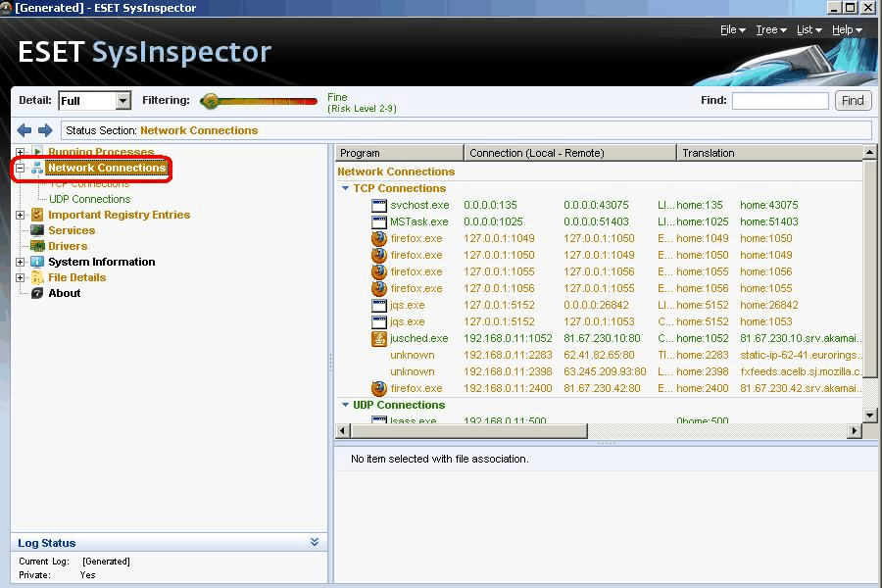Click the horizontal scroll right arrow

click(x=855, y=430)
